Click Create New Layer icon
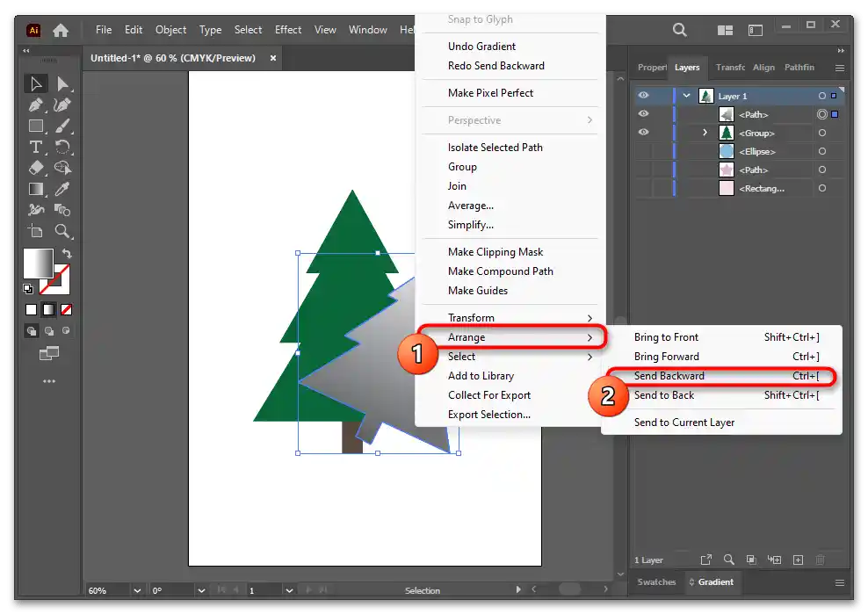This screenshot has height=614, width=868. coord(798,560)
